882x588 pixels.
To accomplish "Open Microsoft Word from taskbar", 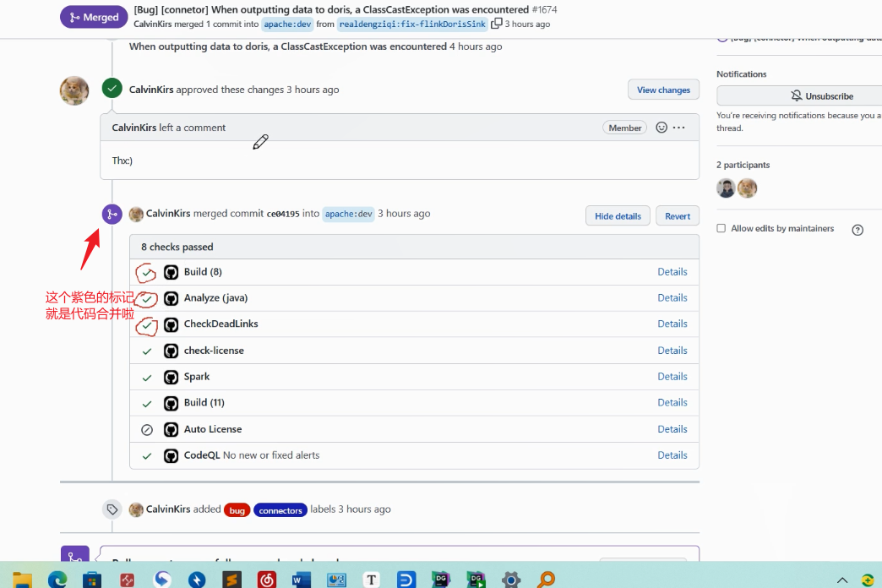I will tap(301, 580).
